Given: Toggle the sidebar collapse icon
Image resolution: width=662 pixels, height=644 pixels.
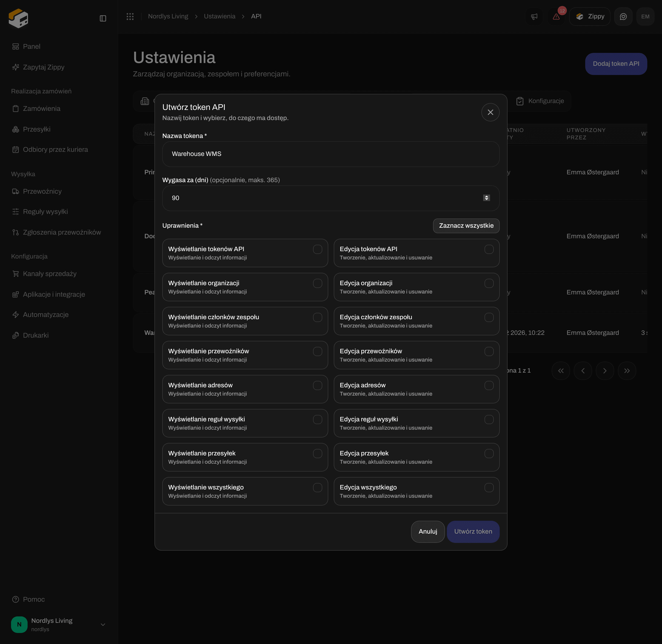Looking at the screenshot, I should click(103, 18).
